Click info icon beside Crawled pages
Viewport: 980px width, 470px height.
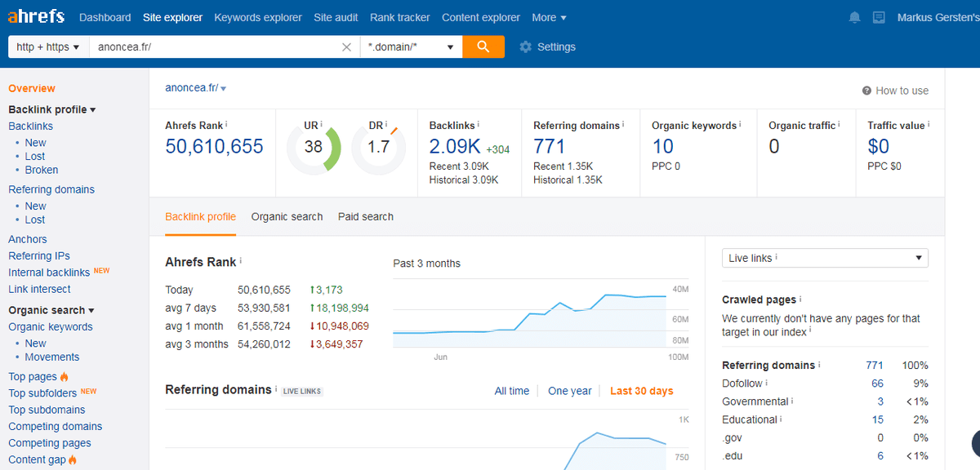[x=800, y=299]
